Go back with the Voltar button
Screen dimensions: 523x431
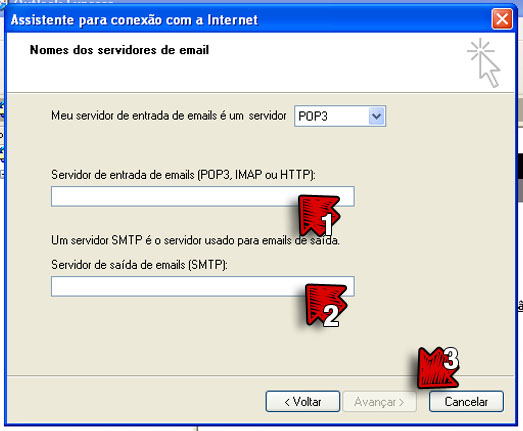tap(303, 402)
